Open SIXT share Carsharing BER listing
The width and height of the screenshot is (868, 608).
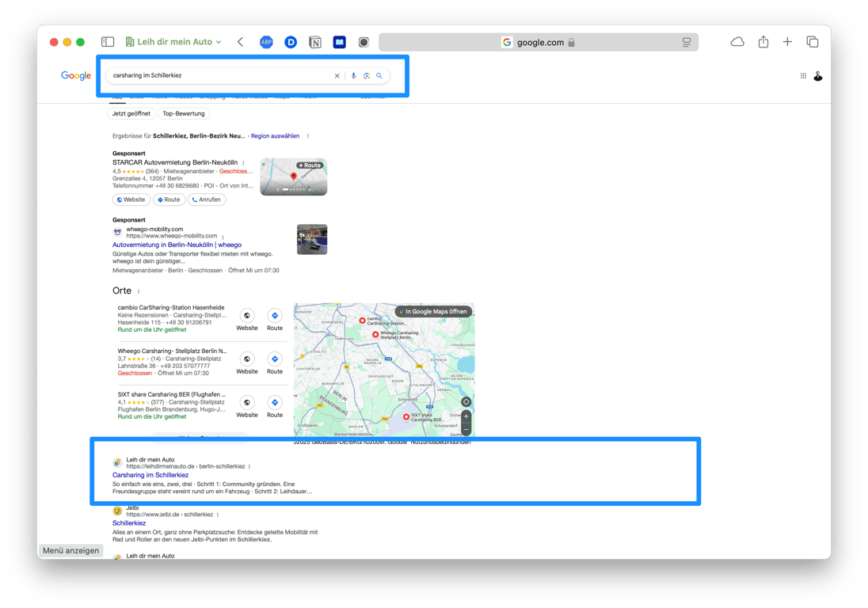[172, 394]
